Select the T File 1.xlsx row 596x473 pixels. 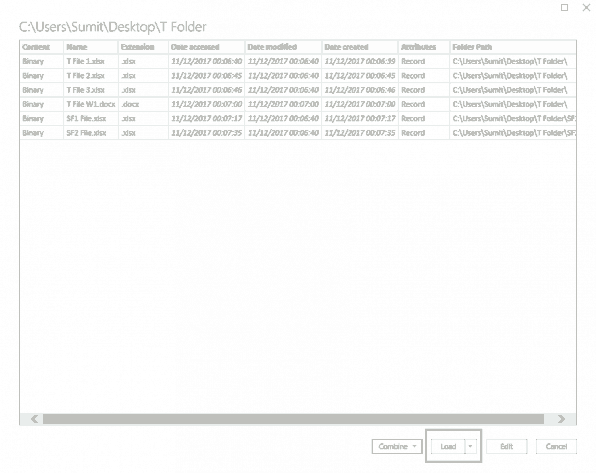click(298, 61)
